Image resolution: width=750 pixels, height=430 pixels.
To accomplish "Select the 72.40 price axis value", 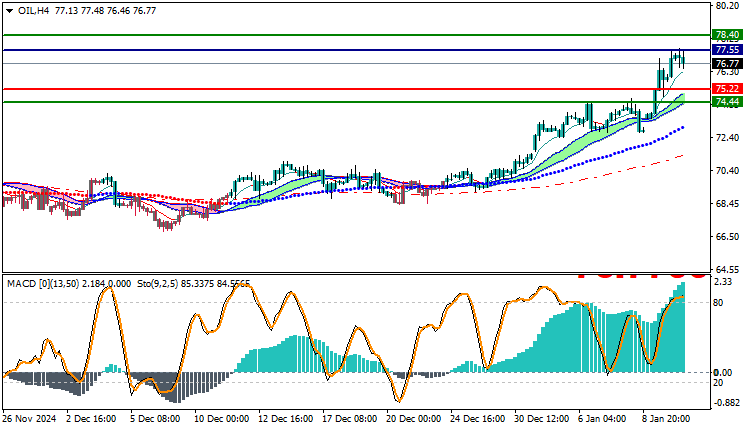I will (x=728, y=138).
